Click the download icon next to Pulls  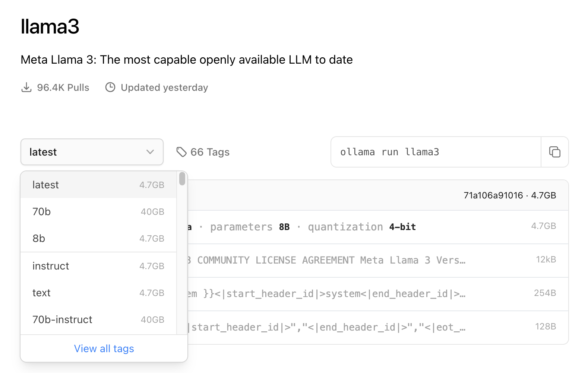pos(26,87)
